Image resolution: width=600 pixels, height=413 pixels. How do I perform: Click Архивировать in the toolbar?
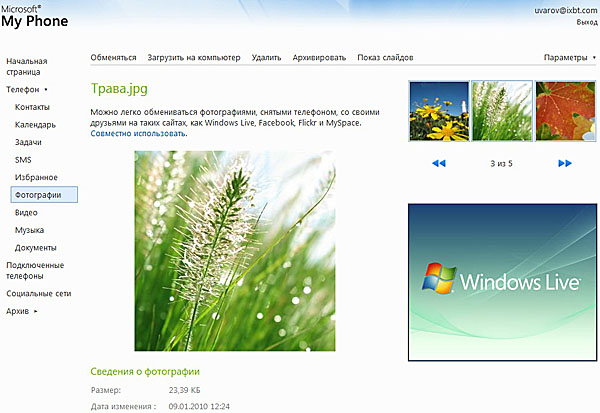tap(319, 57)
